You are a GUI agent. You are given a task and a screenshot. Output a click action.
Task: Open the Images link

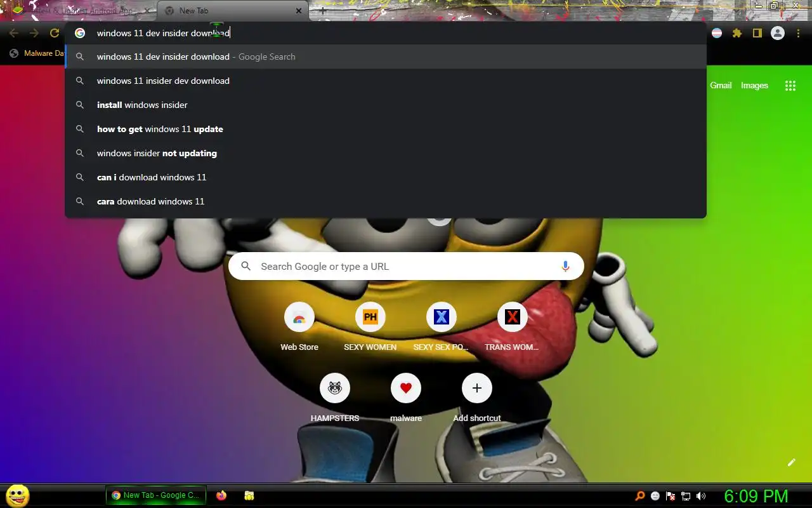[754, 85]
